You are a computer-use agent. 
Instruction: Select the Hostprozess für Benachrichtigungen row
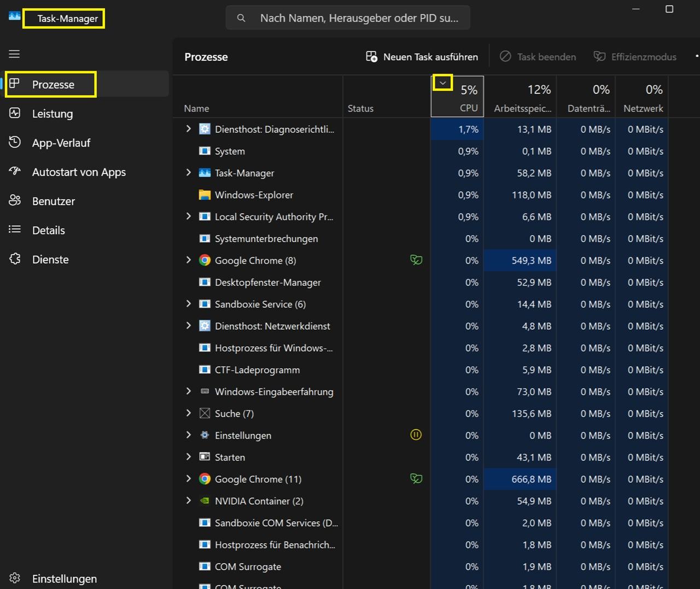[x=421, y=545]
